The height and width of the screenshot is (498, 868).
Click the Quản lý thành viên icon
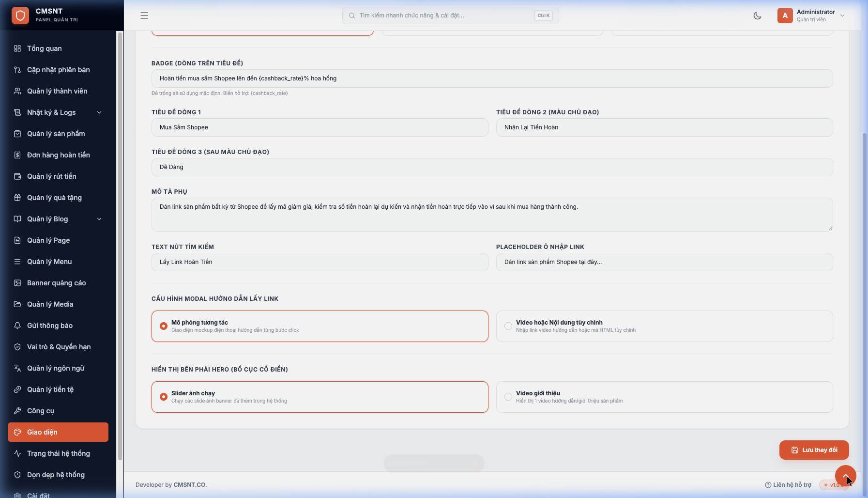tap(17, 91)
